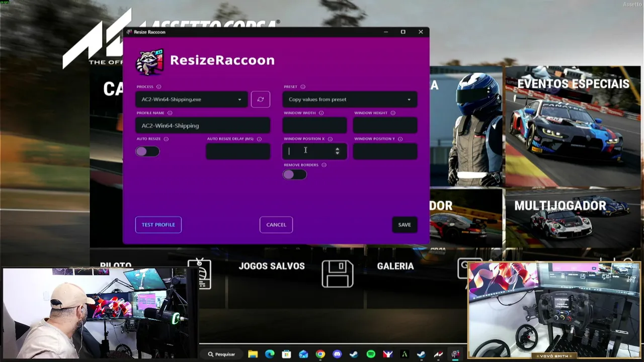
Task: Open Microsoft Store from the taskbar
Action: [286, 354]
